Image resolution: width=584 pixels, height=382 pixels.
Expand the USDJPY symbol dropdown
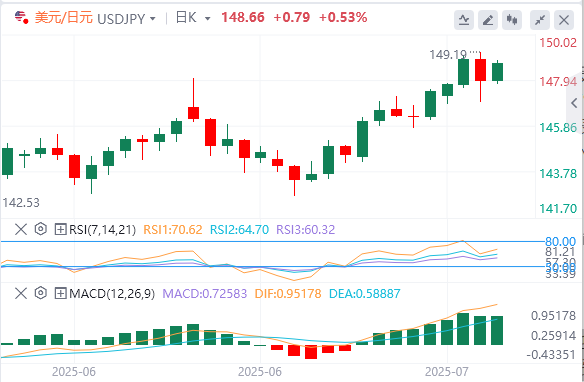point(153,19)
